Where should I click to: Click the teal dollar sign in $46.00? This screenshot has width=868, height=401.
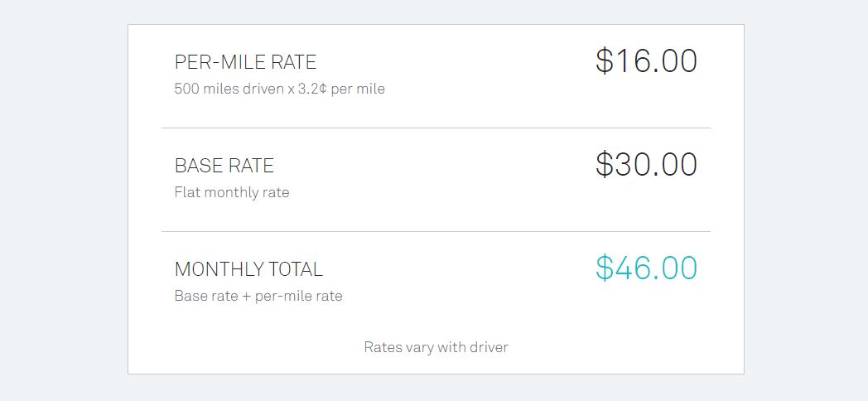[605, 268]
